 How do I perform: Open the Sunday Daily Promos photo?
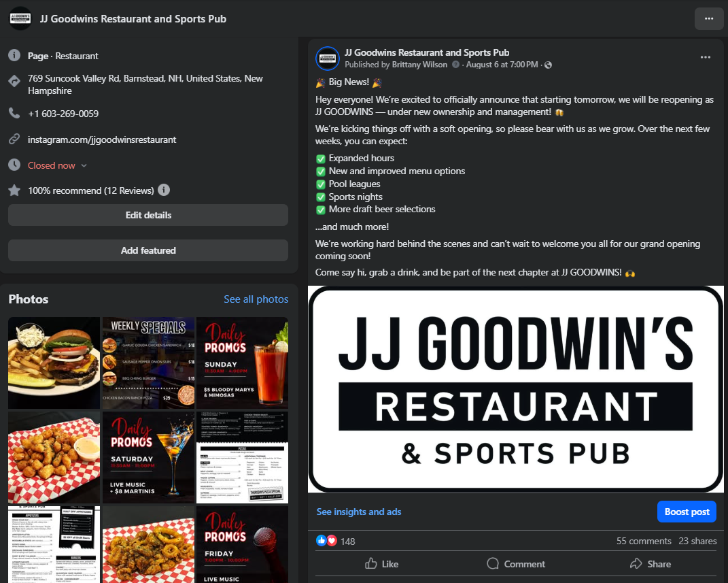point(243,363)
